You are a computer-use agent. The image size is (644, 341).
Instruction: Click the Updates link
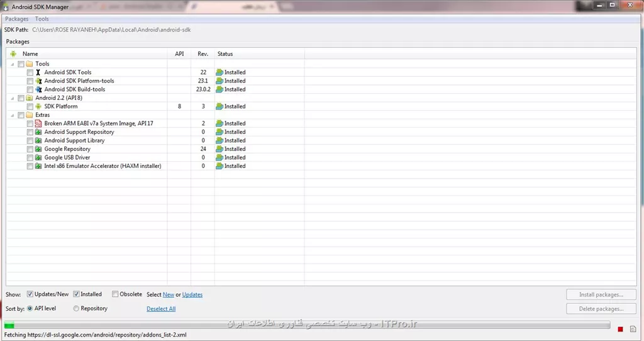coord(192,294)
